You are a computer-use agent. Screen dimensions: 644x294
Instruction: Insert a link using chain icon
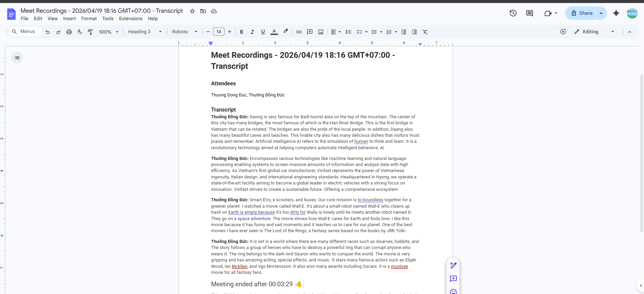pos(299,32)
